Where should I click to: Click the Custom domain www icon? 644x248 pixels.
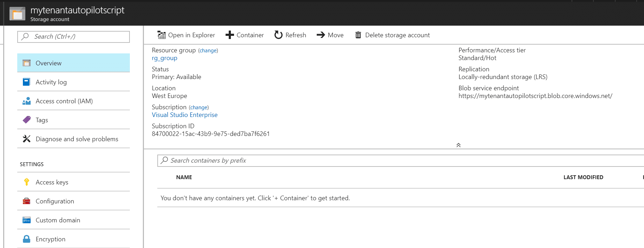click(x=26, y=220)
